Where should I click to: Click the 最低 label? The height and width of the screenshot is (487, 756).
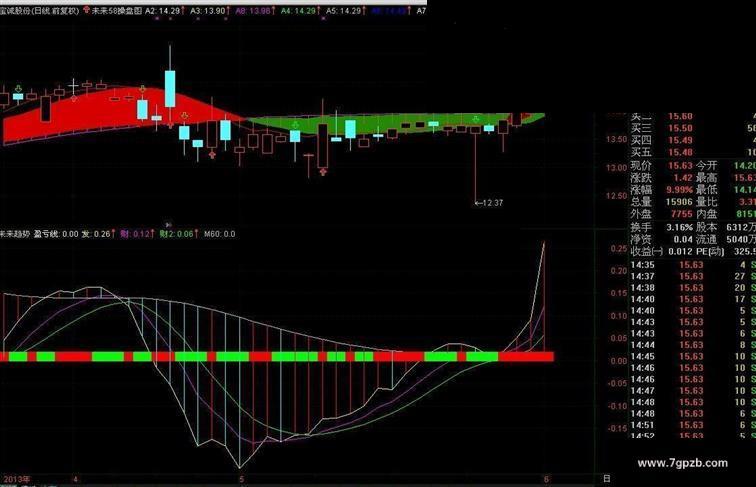tap(706, 190)
